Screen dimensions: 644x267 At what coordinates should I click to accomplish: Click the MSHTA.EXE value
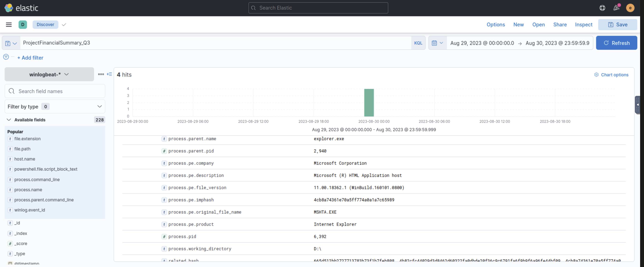(325, 212)
